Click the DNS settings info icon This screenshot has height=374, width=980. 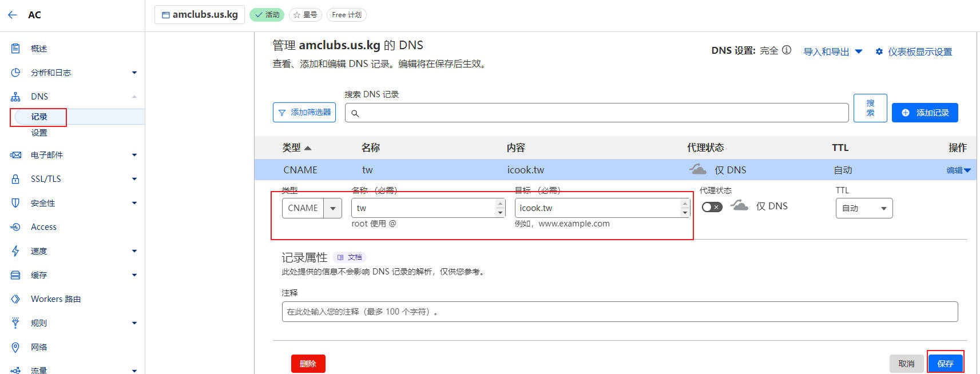[787, 50]
